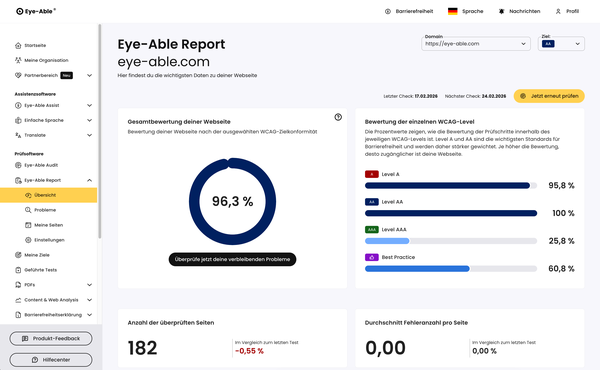Click the German flag language icon
The width and height of the screenshot is (600, 370).
(453, 11)
